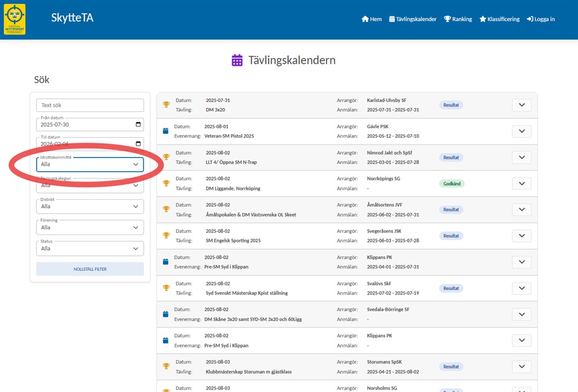The height and width of the screenshot is (392, 578).
Task: Open the Ranking page
Action: pyautogui.click(x=458, y=19)
